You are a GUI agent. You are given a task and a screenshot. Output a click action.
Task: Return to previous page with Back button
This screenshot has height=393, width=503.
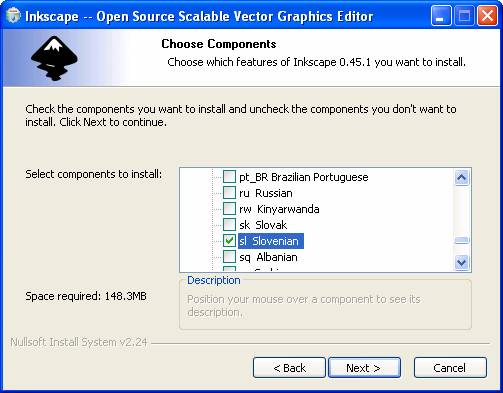coord(289,368)
